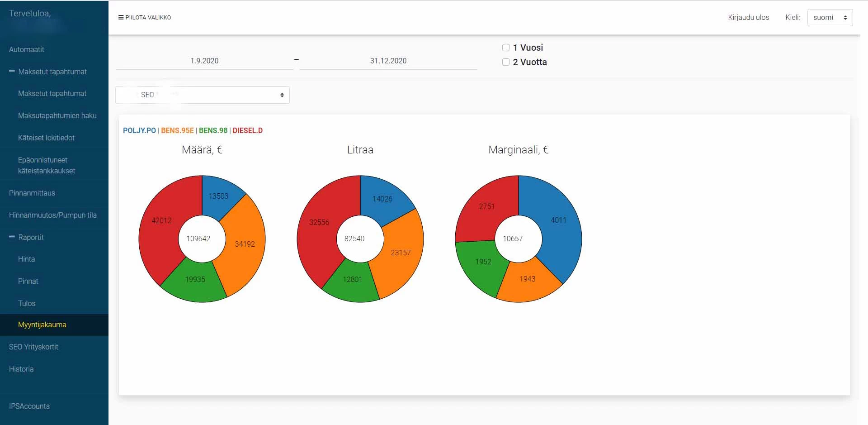This screenshot has width=868, height=425.
Task: Go to Pinnanmittaus menu item
Action: coord(32,193)
